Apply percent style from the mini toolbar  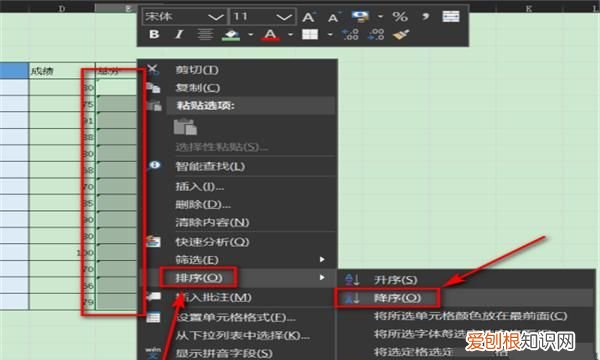pos(400,16)
